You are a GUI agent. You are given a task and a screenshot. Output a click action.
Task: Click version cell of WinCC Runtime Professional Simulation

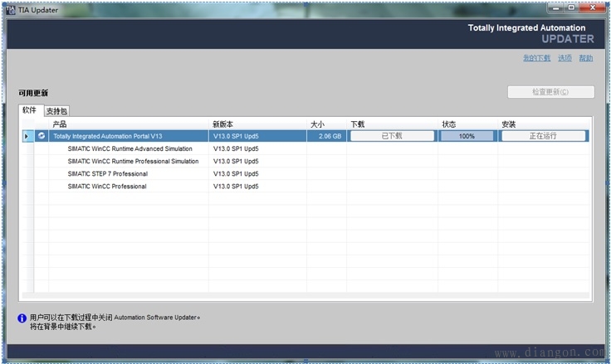(257, 161)
